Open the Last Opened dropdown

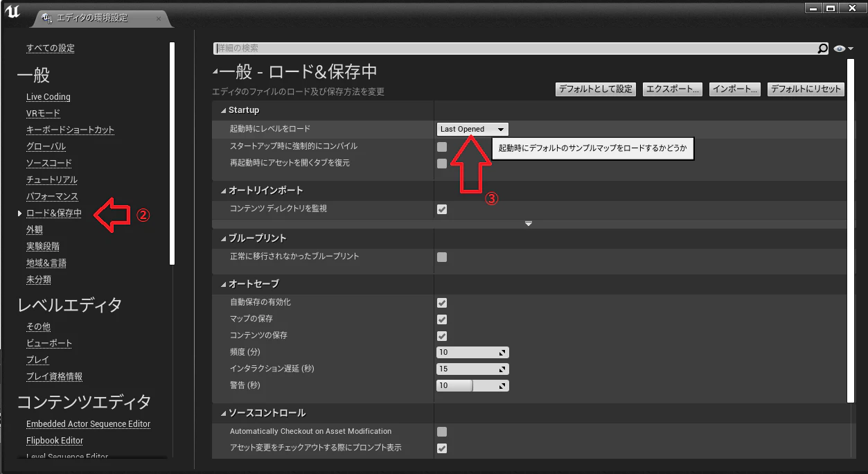pos(472,129)
